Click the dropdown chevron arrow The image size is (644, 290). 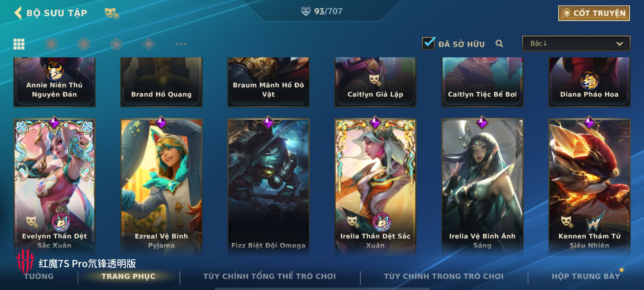pos(619,44)
